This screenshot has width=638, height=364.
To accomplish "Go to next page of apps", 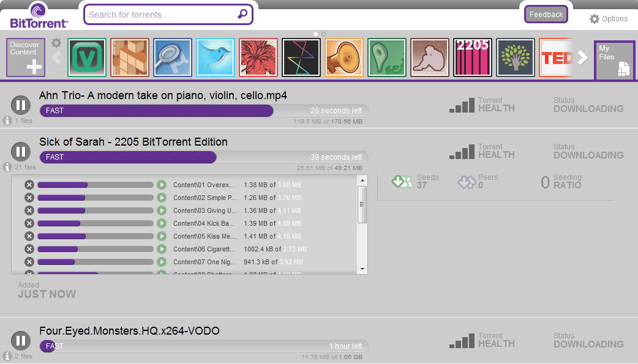I will coord(583,58).
